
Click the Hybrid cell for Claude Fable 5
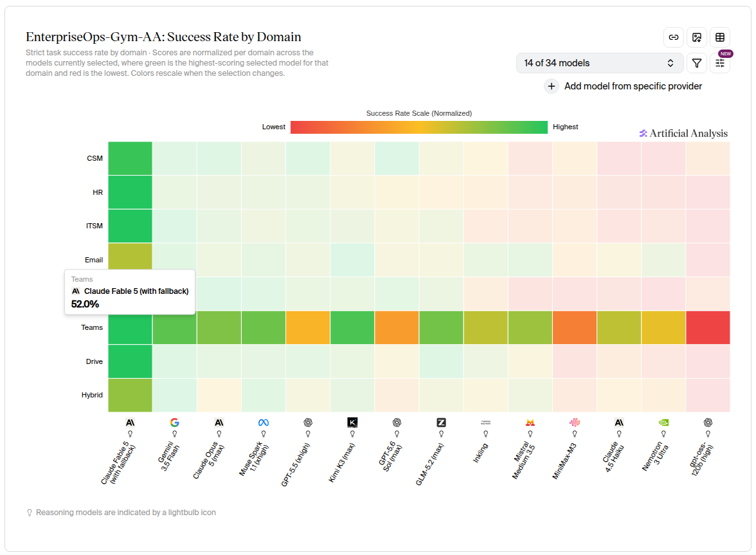click(x=130, y=396)
